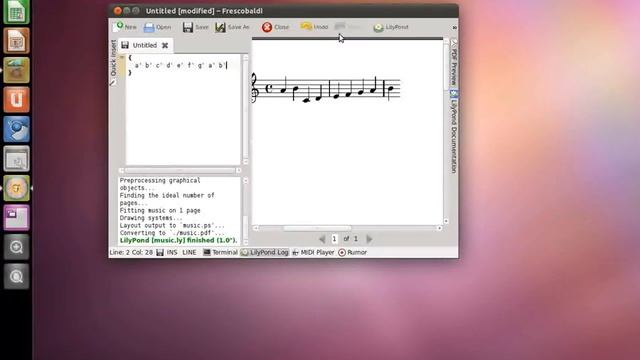Viewport: 640px width, 360px height.
Task: Click the page number field showing 1
Action: (x=334, y=239)
